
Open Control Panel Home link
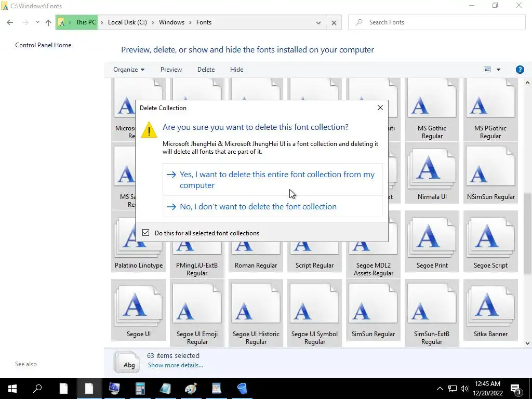pyautogui.click(x=43, y=45)
